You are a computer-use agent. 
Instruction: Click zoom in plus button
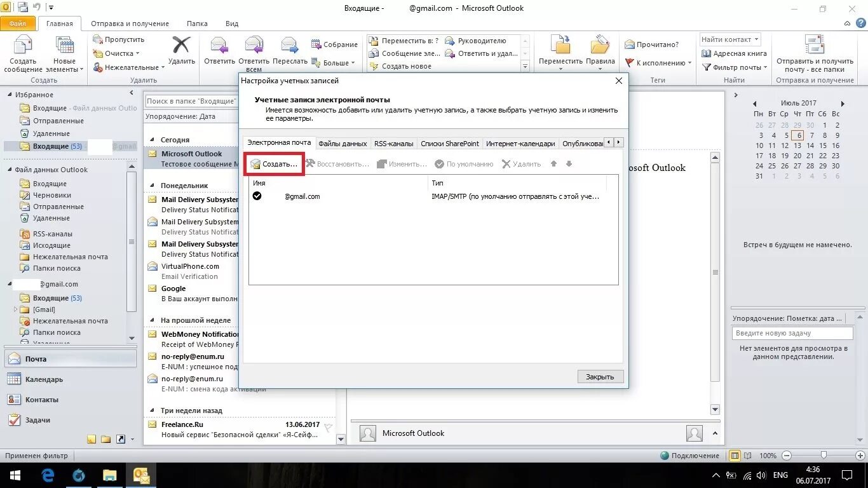click(860, 456)
